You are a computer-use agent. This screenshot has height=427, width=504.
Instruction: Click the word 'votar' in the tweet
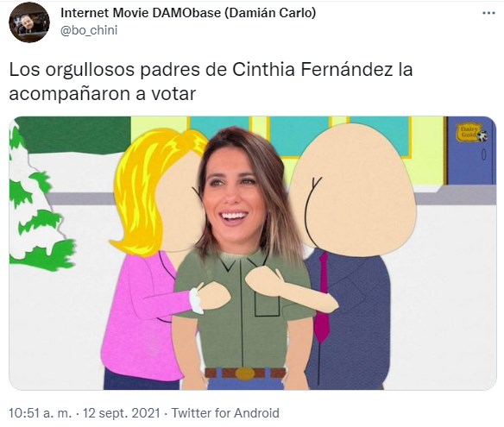[x=173, y=94]
